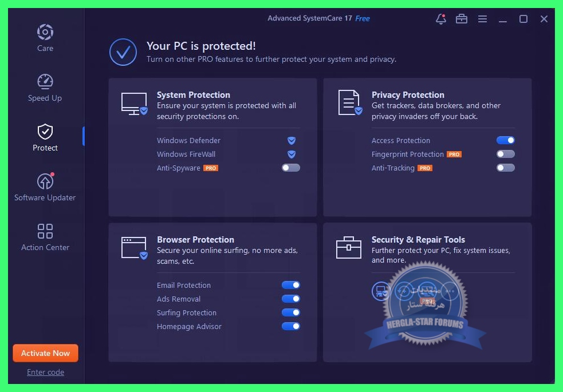This screenshot has width=563, height=392.
Task: Click the Activate Now button
Action: (46, 353)
